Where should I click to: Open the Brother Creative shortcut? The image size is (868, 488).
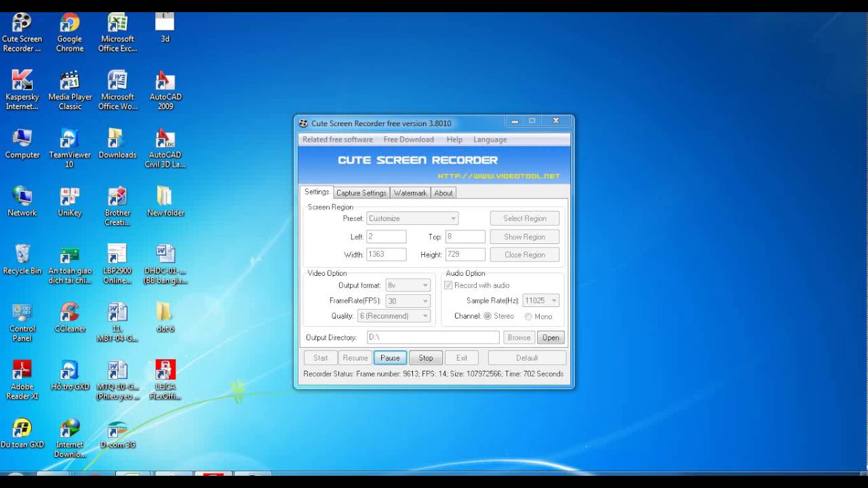(x=117, y=206)
